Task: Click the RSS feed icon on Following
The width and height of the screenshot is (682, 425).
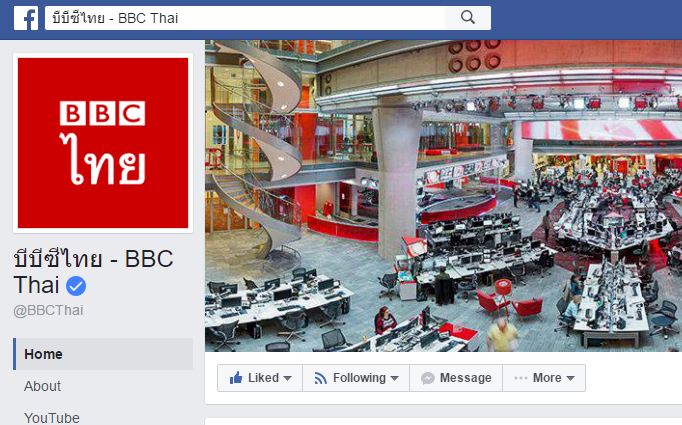Action: pyautogui.click(x=321, y=378)
